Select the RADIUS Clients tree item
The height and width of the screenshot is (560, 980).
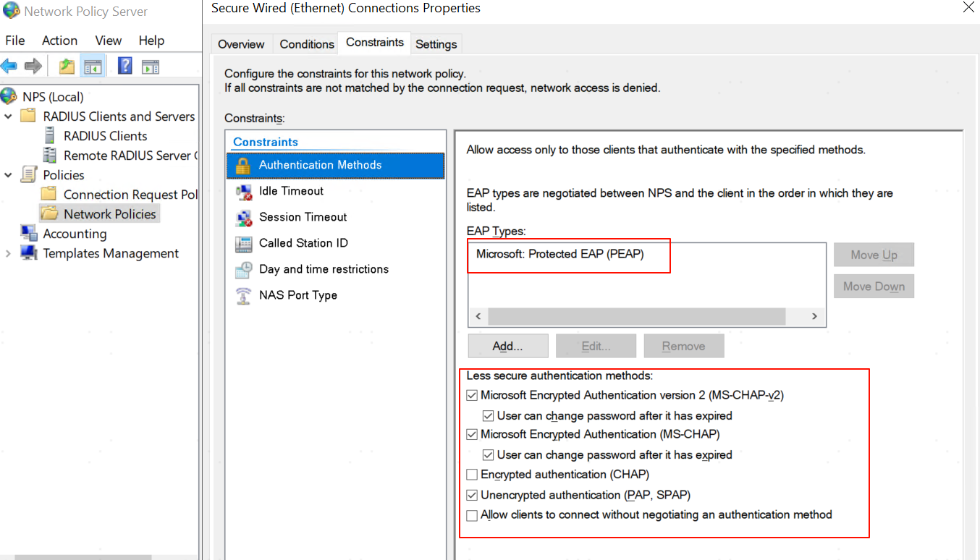[x=105, y=135]
